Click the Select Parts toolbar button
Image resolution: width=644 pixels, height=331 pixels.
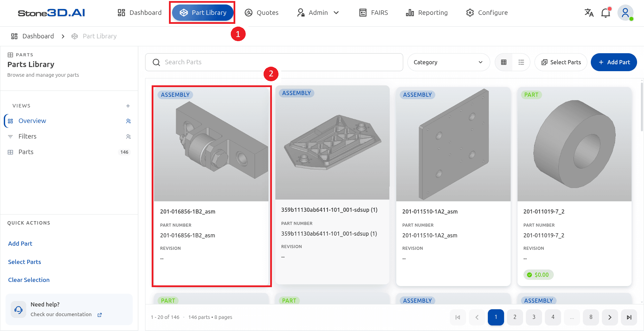(561, 62)
